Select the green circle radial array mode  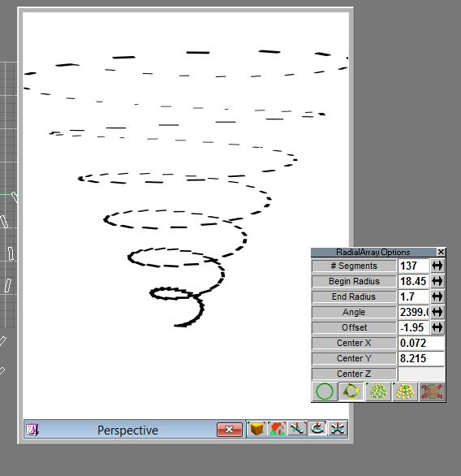(325, 392)
